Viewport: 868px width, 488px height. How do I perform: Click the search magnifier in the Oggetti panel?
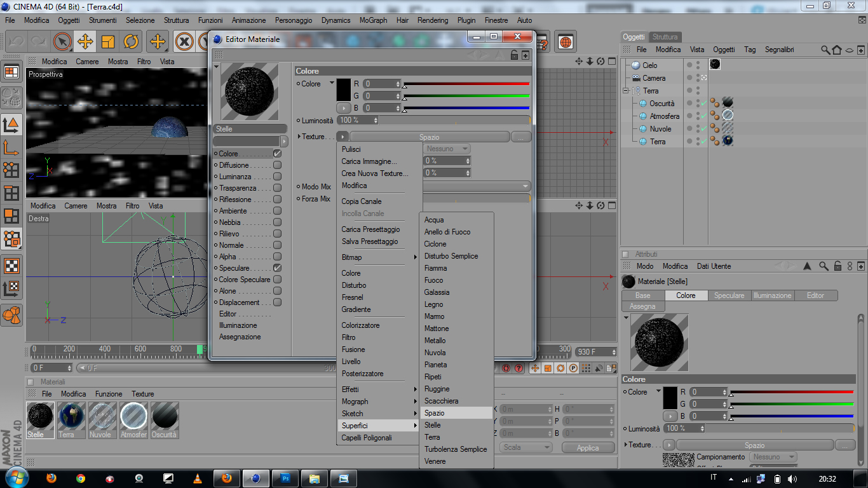coord(825,50)
